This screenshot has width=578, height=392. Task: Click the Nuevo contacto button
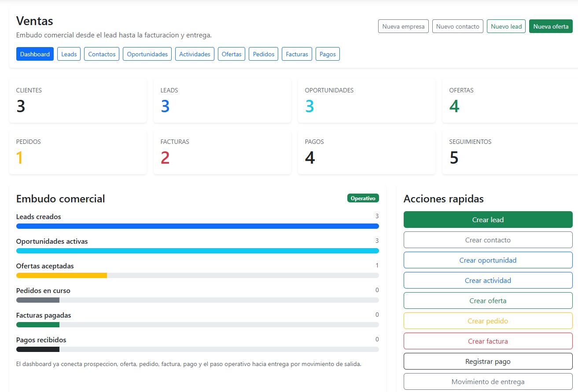pos(458,26)
